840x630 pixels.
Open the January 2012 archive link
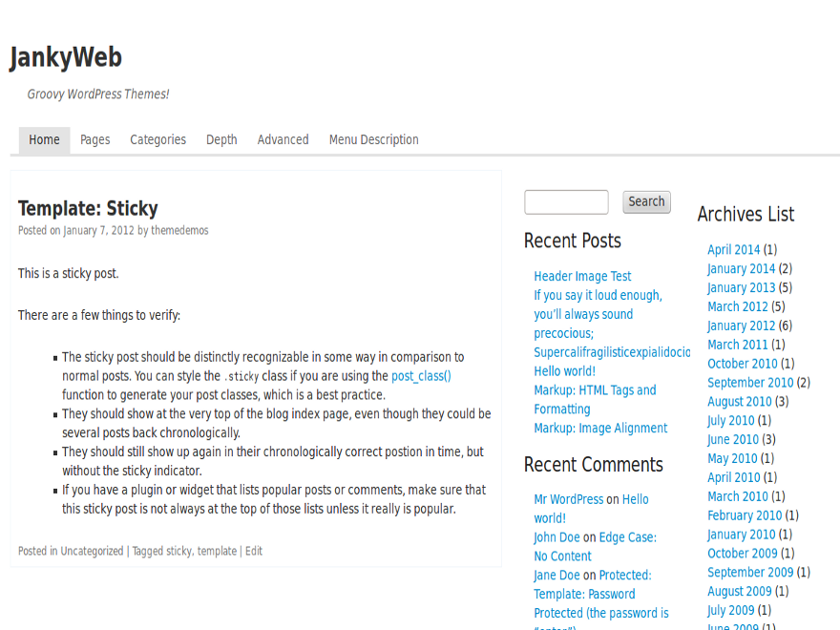click(x=741, y=326)
